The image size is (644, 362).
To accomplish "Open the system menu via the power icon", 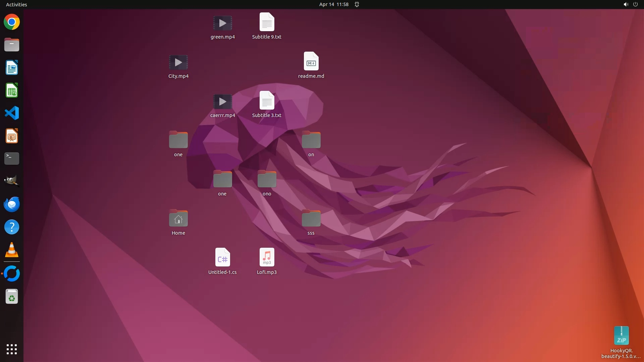I will [x=635, y=4].
